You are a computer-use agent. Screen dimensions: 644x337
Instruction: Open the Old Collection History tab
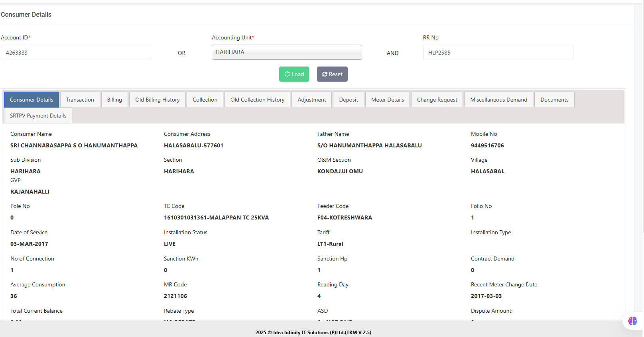point(258,100)
